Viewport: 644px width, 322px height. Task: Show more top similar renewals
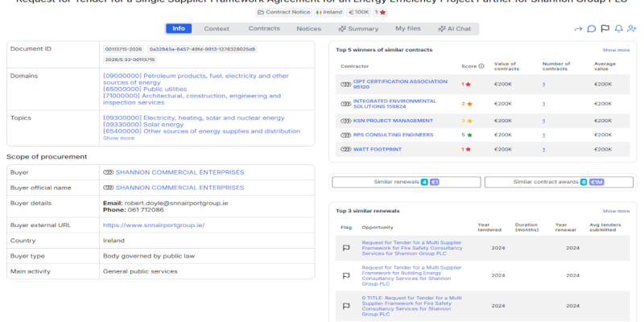[x=616, y=211]
